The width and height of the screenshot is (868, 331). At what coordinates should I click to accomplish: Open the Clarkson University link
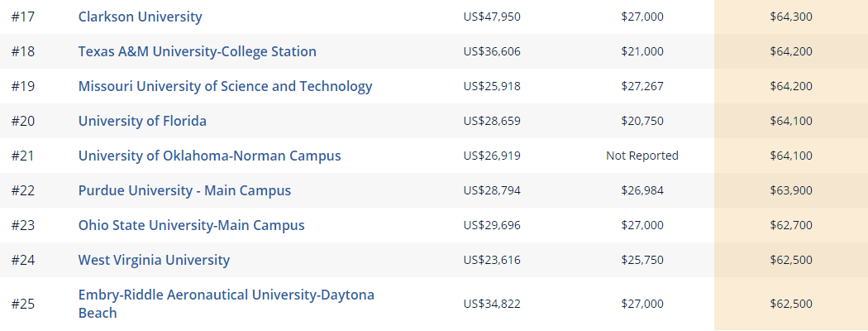click(140, 17)
